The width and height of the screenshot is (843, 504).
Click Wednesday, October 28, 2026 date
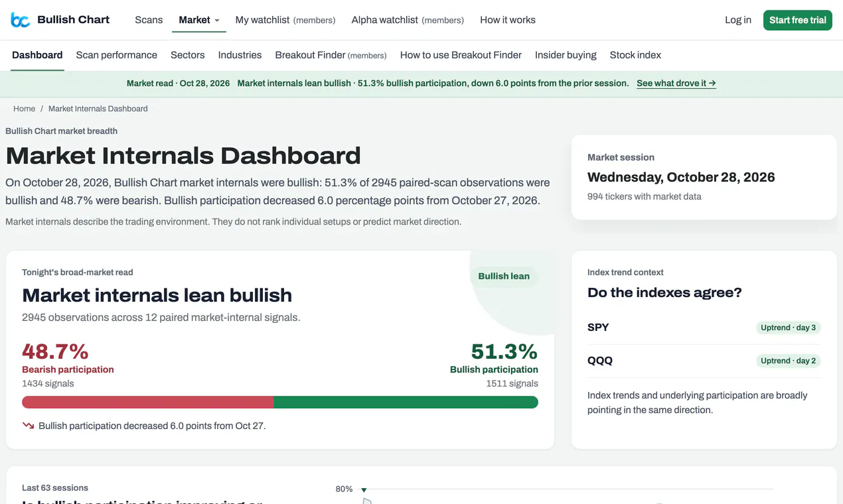(681, 177)
